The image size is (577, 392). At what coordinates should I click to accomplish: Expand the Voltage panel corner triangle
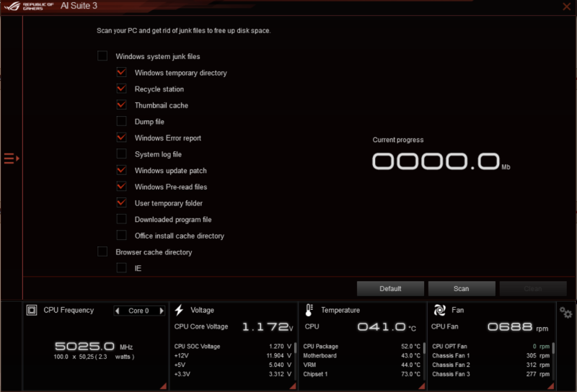point(293,386)
